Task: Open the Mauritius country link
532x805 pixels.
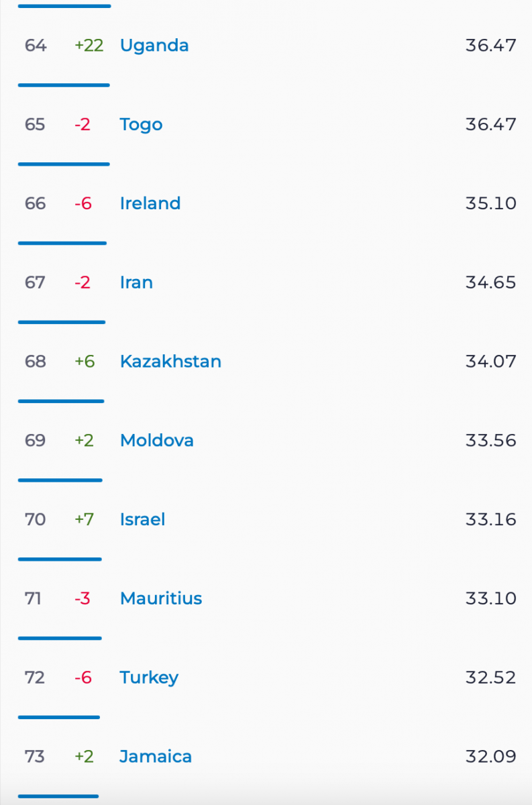Action: click(161, 598)
